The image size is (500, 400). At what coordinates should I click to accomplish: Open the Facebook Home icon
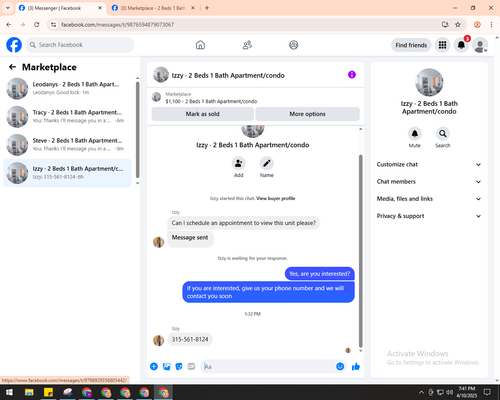(x=200, y=45)
